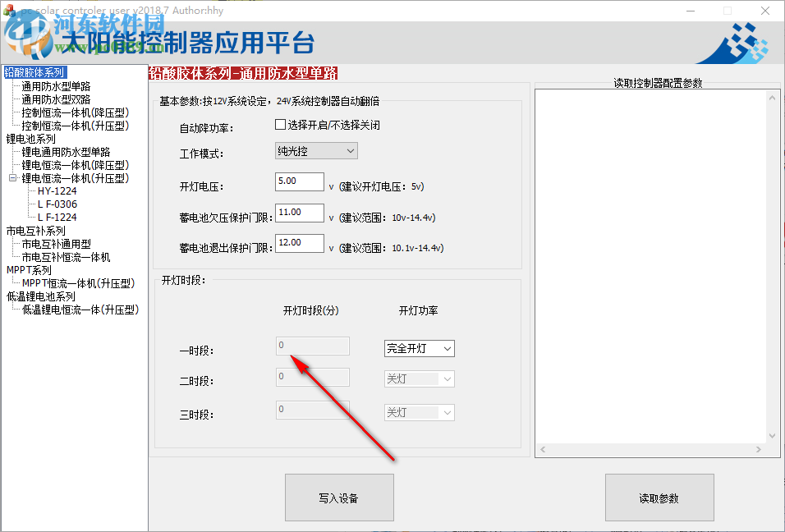
Task: Click the scroll right arrow of config parameters box
Action: point(759,449)
